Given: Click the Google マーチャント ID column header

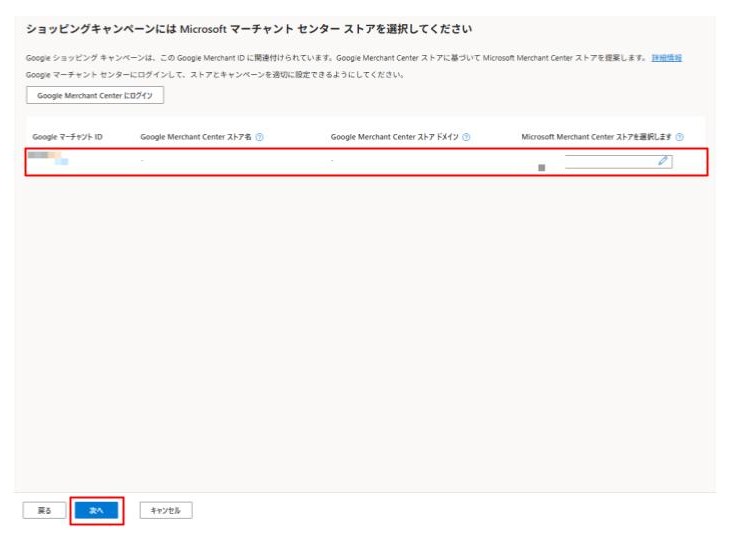Looking at the screenshot, I should point(68,137).
